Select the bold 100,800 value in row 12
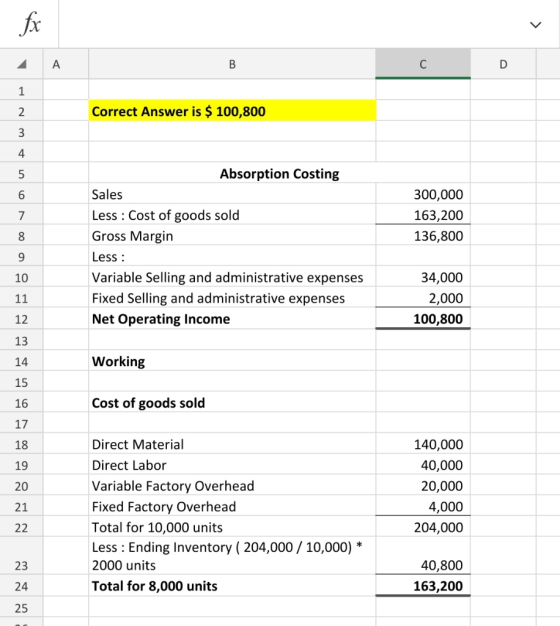 coord(423,319)
